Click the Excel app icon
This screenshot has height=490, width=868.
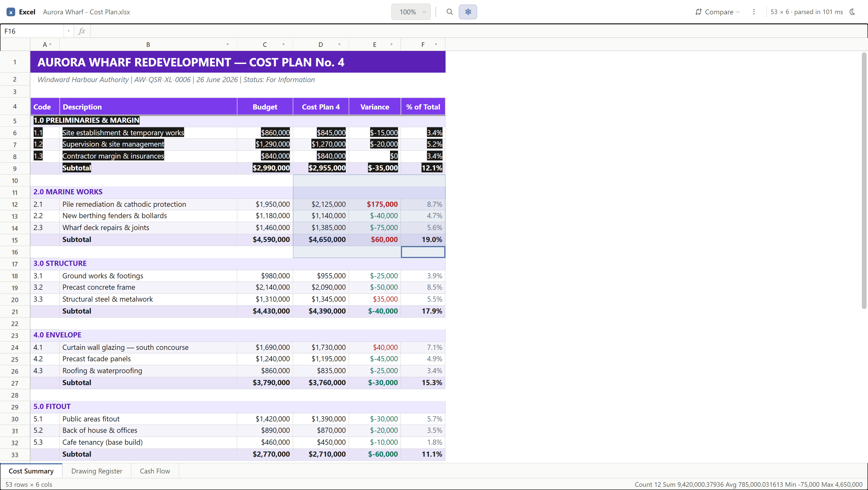(x=11, y=12)
